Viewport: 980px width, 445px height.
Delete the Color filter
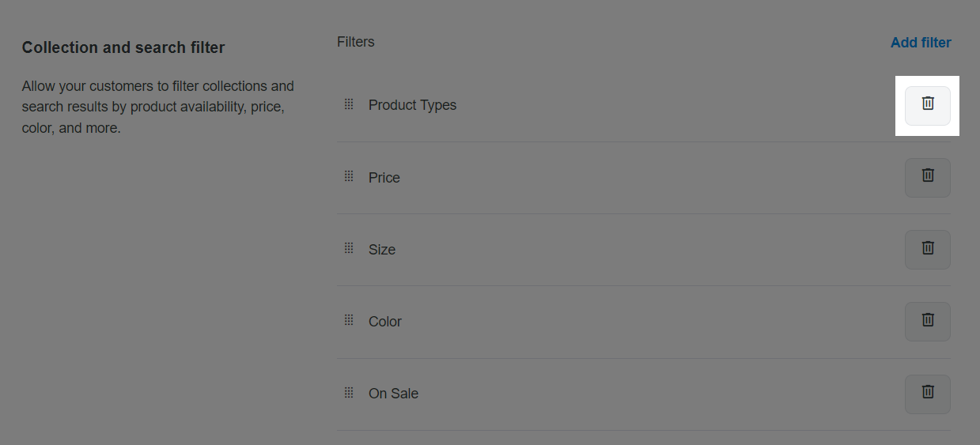point(928,322)
